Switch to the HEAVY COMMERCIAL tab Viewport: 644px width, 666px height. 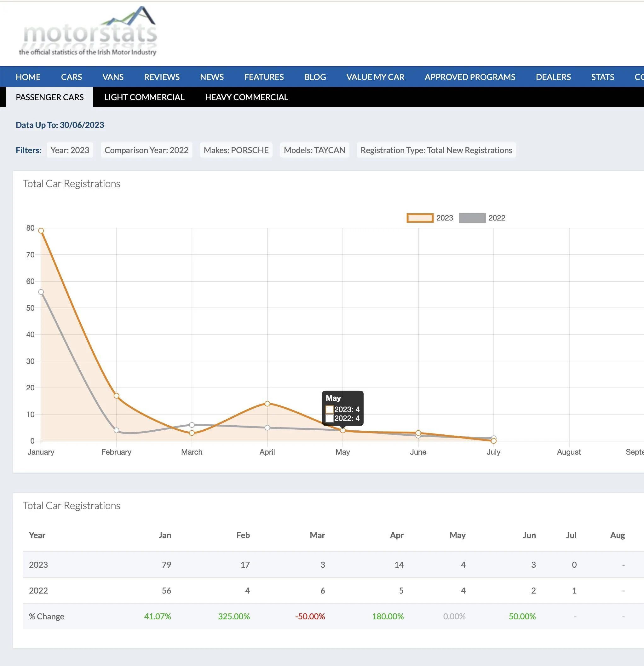pos(246,97)
